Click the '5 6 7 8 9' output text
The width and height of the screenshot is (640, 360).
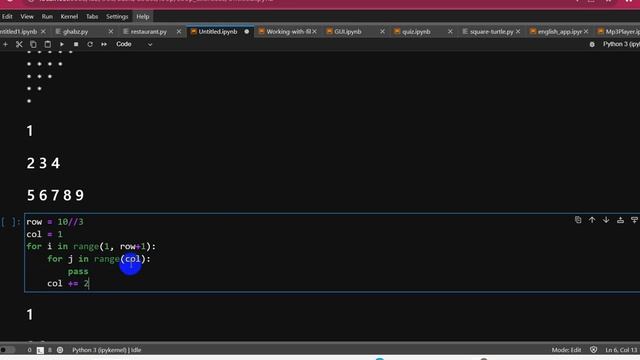pyautogui.click(x=56, y=196)
